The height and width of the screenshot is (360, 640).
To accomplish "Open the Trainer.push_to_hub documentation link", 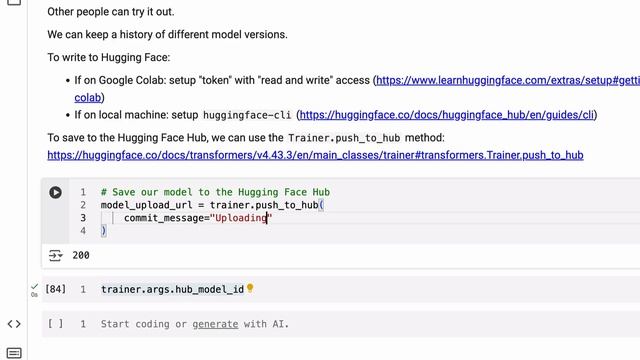I will point(315,155).
